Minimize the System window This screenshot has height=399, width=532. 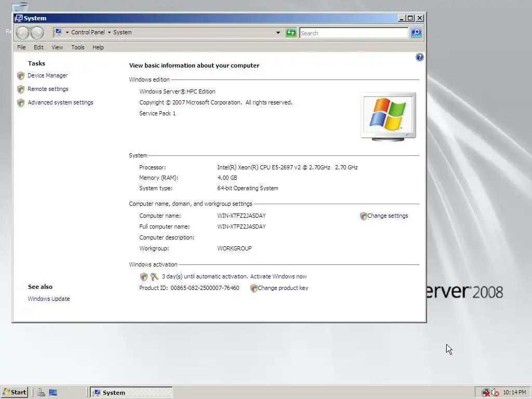point(402,18)
